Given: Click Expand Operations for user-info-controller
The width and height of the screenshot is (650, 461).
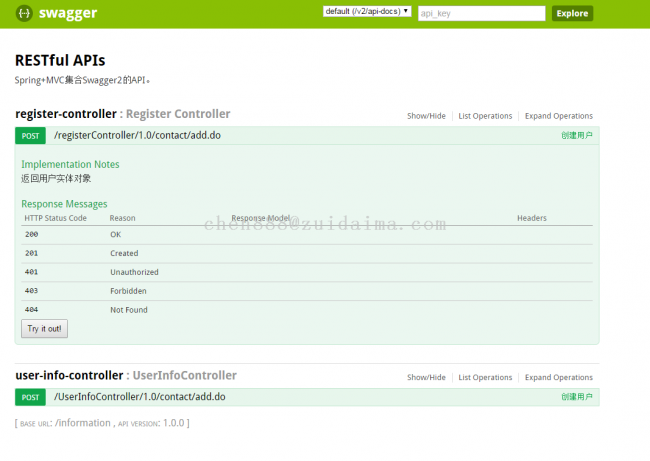Looking at the screenshot, I should point(558,378).
